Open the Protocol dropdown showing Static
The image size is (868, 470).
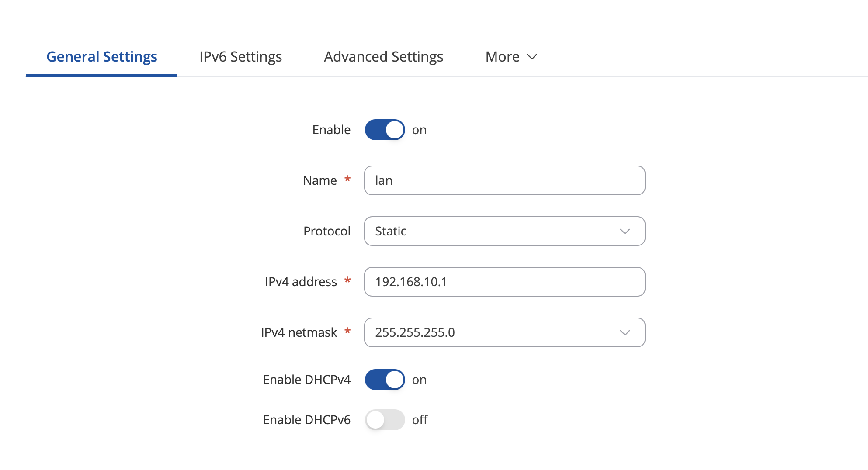504,231
